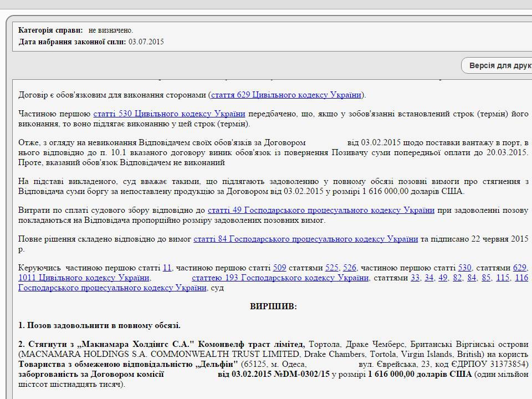This screenshot has height=399, width=532.
Task: Follow link статті 84 Господарського процесуального кодексу
Action: [305, 239]
